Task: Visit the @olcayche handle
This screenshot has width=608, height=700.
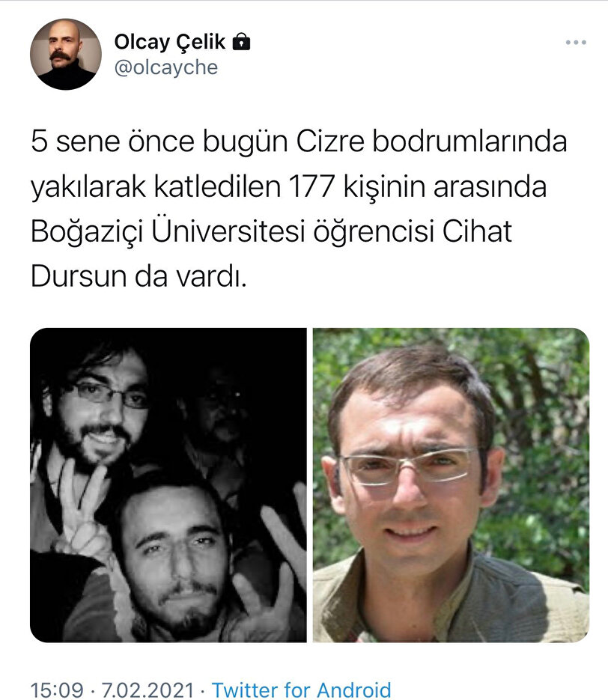Action: 166,68
